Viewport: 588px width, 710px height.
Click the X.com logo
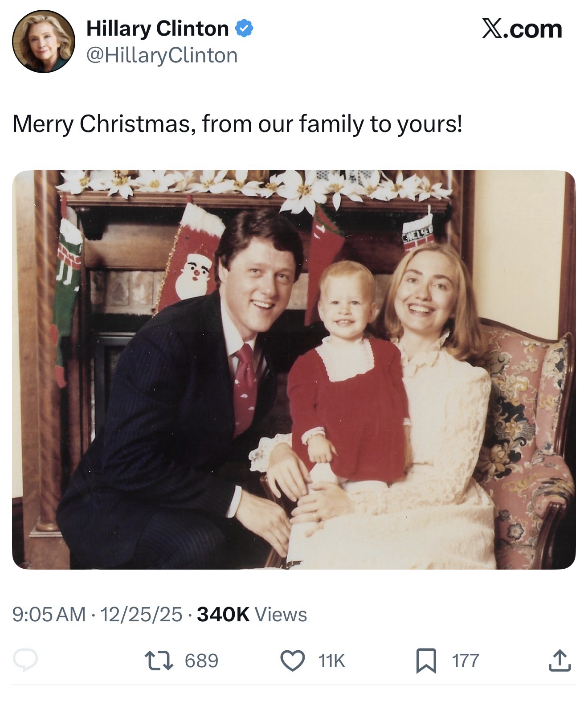[x=522, y=29]
